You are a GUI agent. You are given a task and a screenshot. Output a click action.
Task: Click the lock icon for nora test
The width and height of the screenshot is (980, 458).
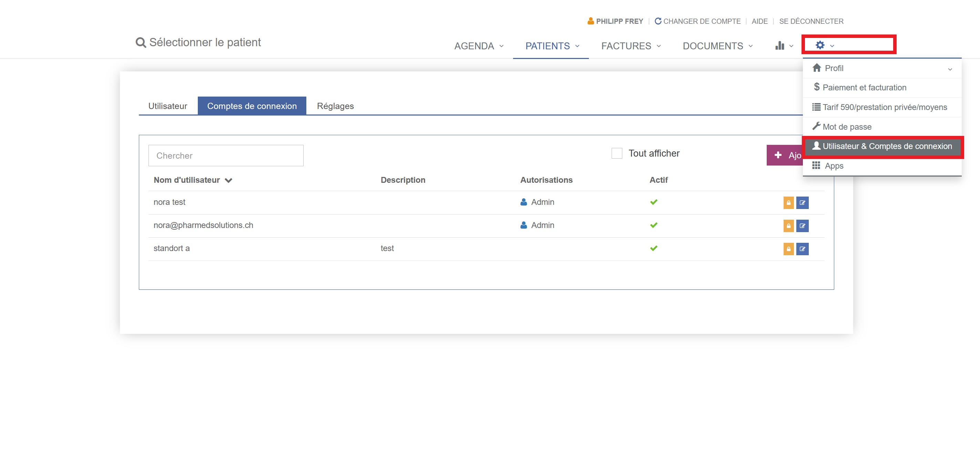point(788,202)
